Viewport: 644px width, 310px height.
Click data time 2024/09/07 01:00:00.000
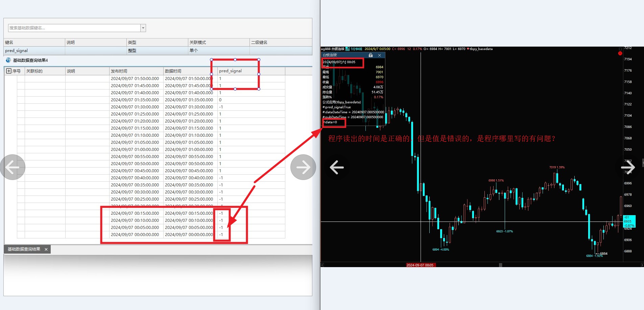click(189, 150)
